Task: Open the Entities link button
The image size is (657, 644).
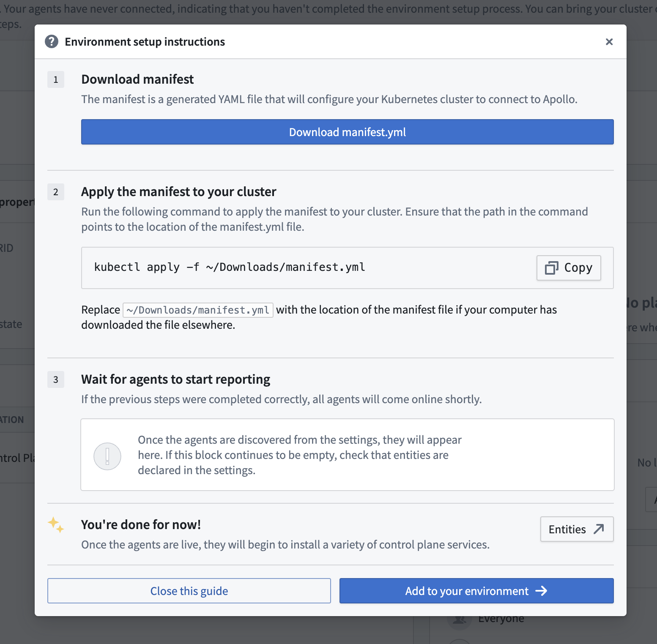Action: click(577, 529)
